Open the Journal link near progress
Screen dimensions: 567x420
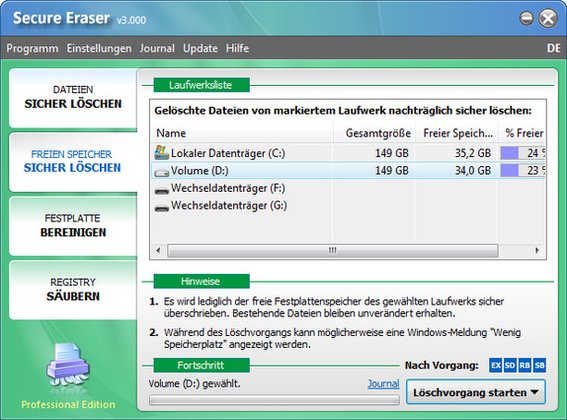[383, 383]
